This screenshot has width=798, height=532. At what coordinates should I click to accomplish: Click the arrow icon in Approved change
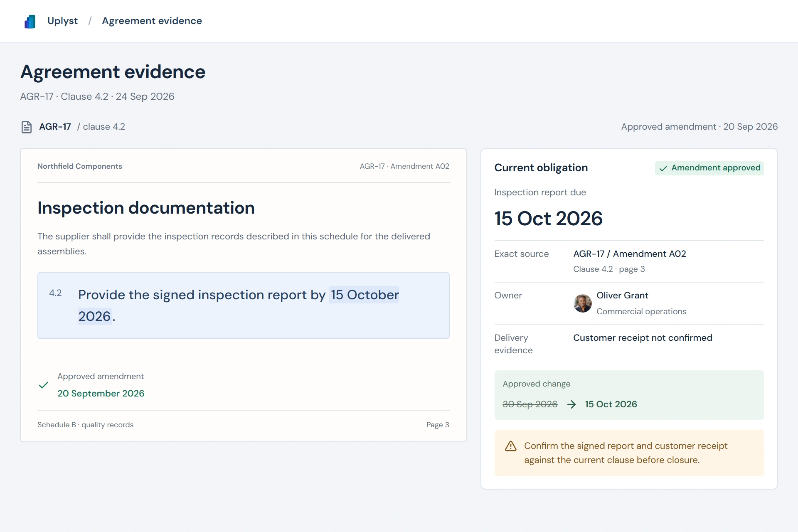[571, 404]
